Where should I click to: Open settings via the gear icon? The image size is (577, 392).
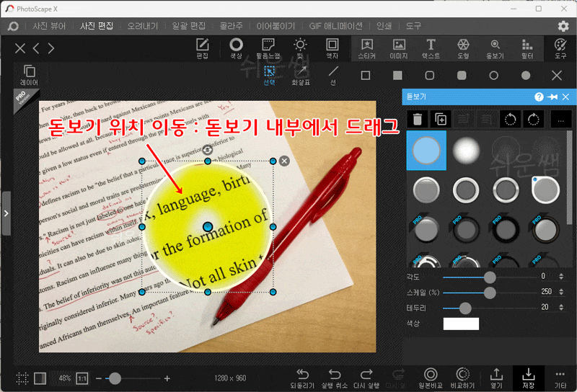tap(563, 26)
